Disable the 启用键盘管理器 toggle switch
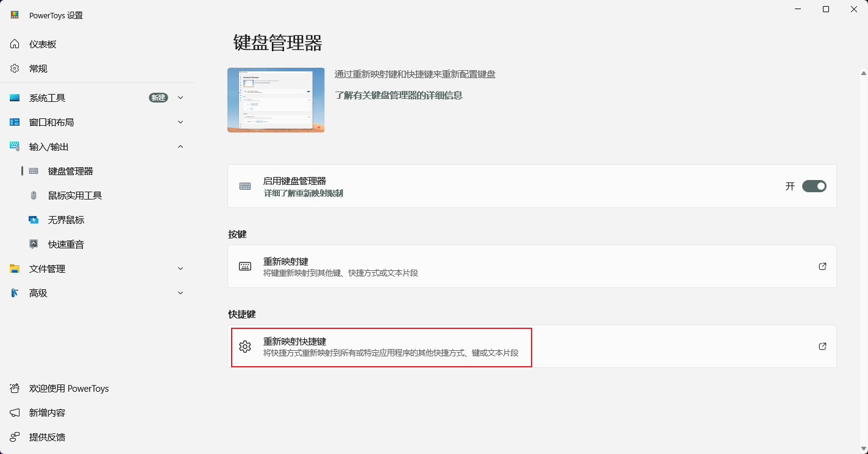The height and width of the screenshot is (454, 868). [x=814, y=186]
